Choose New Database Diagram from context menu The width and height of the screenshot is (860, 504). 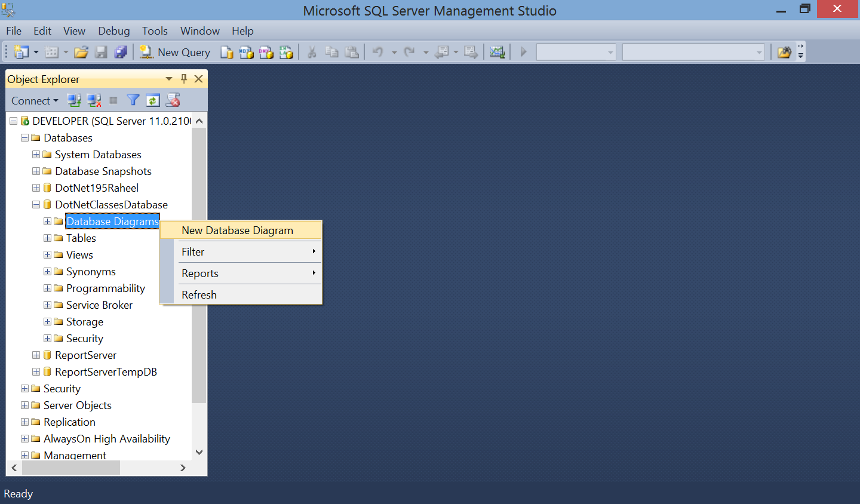point(241,231)
